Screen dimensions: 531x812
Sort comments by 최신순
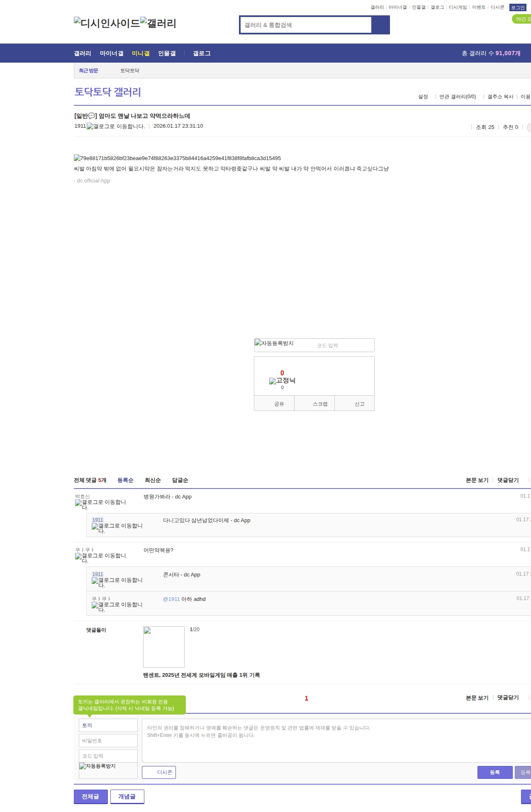coord(153,480)
